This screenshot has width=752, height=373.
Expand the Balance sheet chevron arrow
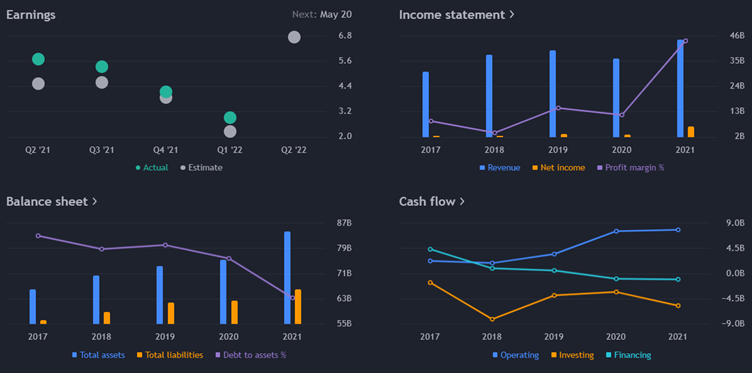tap(94, 201)
